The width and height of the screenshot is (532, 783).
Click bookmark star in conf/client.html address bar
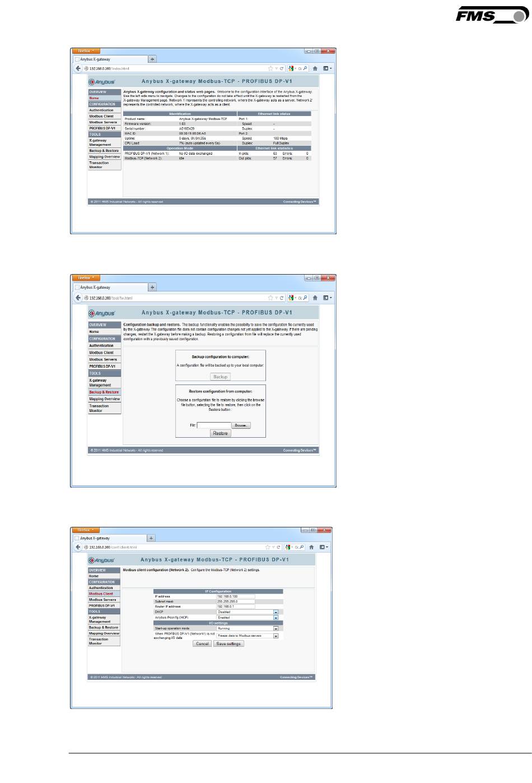[267, 547]
